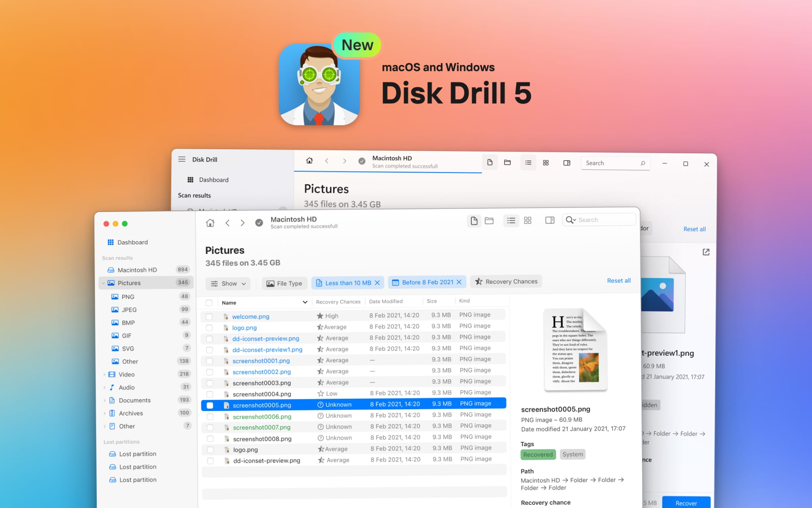Switch to list view in Windows window
This screenshot has width=812, height=508.
(528, 162)
